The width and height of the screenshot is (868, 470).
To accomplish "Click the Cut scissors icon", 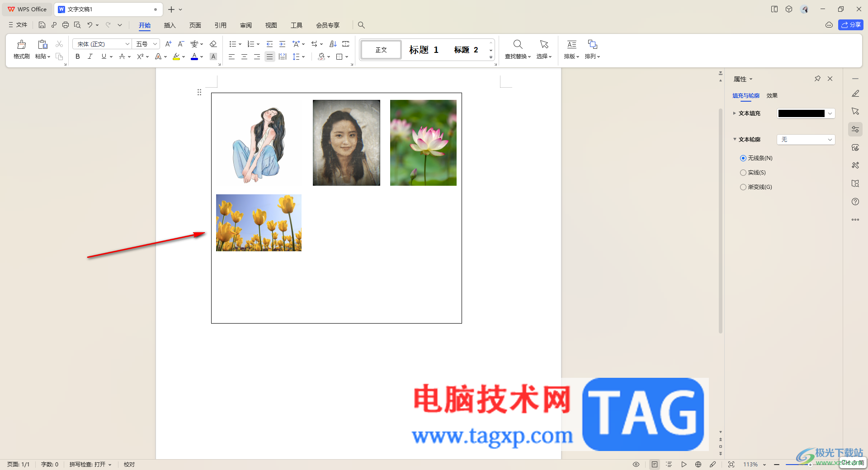I will coord(59,44).
